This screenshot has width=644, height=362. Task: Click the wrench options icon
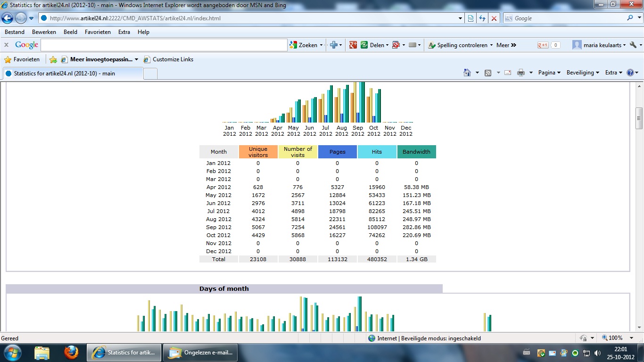click(x=633, y=45)
